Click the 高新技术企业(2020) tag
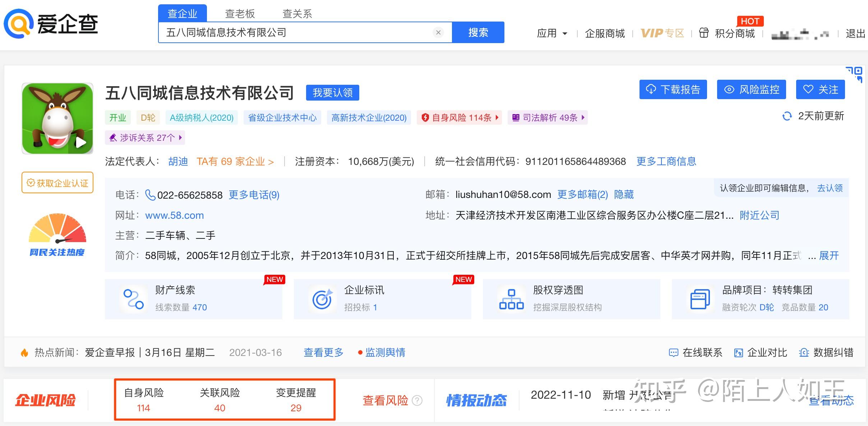868x426 pixels. click(369, 117)
